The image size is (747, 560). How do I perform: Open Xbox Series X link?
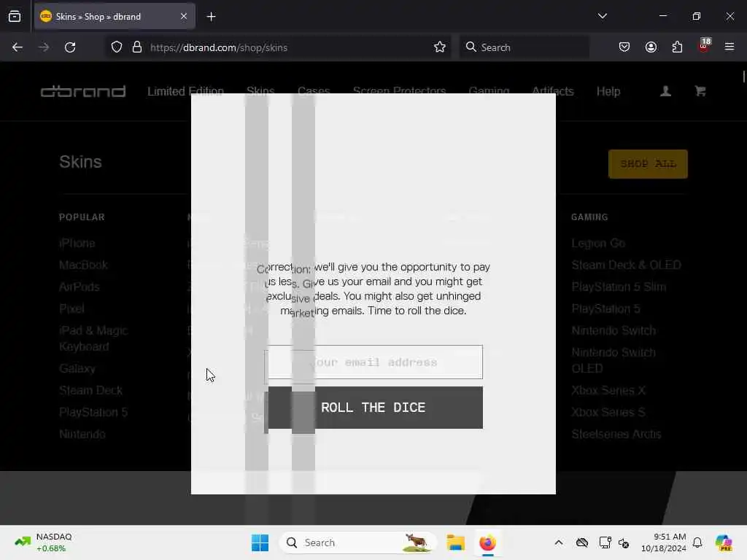coord(608,391)
